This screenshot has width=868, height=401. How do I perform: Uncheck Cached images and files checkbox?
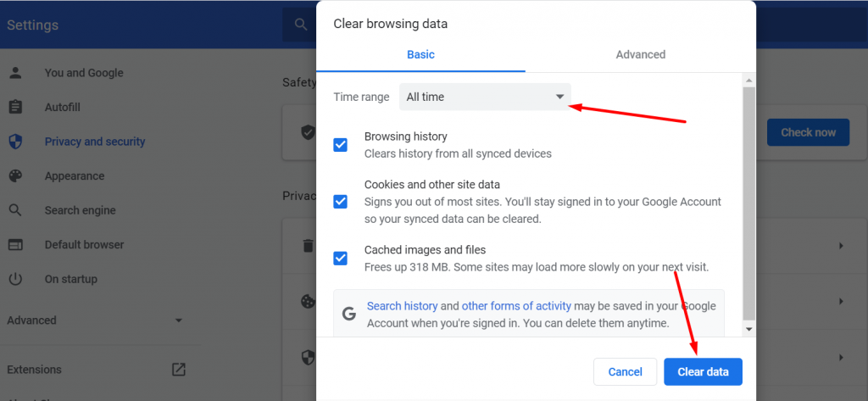341,259
